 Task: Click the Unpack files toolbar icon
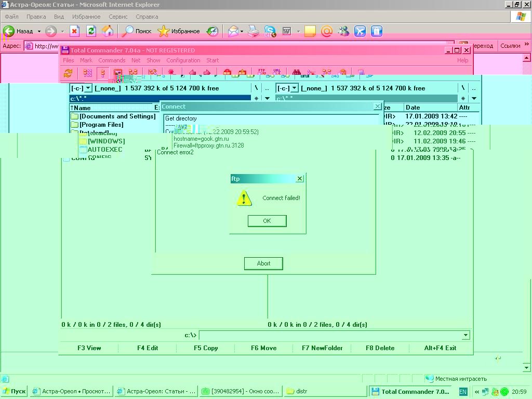pos(242,72)
